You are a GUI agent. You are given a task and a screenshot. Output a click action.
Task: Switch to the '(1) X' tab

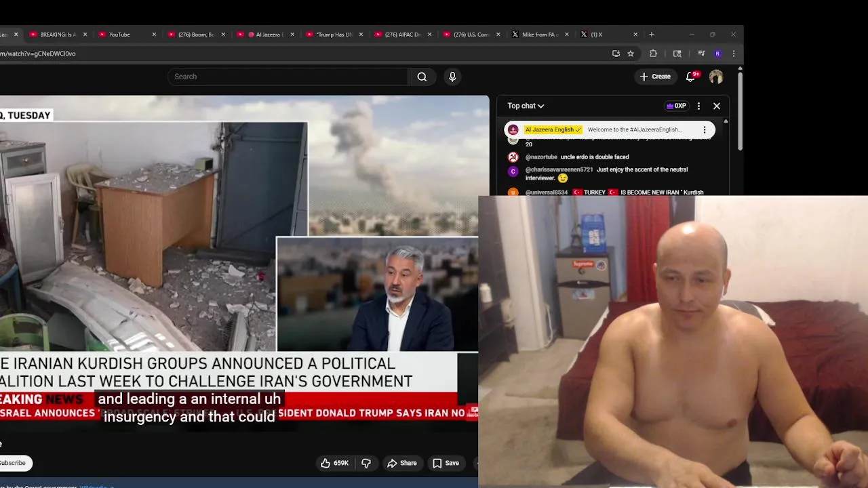click(609, 35)
